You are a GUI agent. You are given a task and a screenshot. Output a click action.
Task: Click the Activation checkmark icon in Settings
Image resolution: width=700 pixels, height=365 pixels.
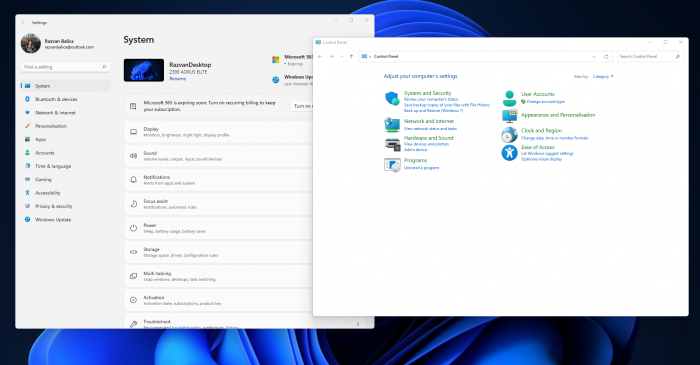[x=133, y=300]
